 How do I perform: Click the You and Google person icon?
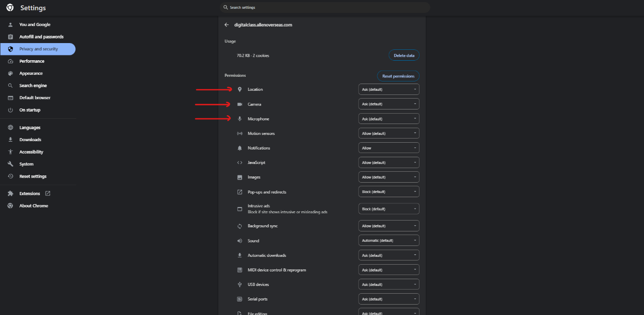point(10,24)
